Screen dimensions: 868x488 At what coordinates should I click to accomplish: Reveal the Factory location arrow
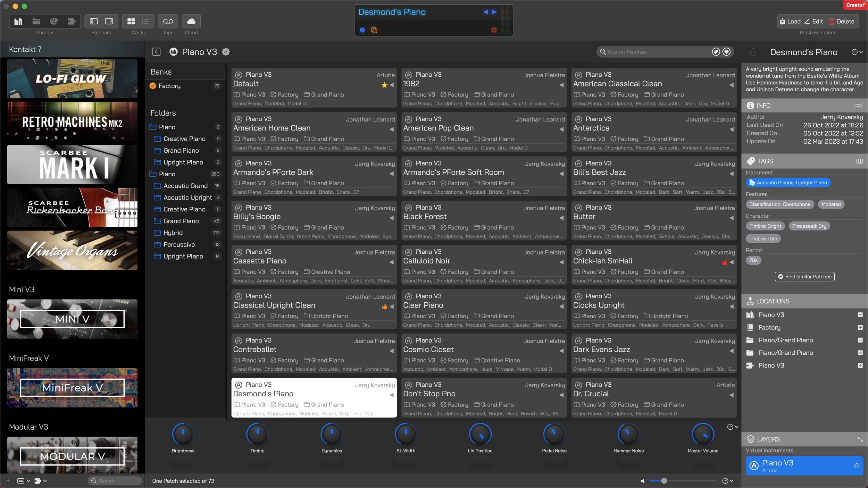click(x=860, y=327)
